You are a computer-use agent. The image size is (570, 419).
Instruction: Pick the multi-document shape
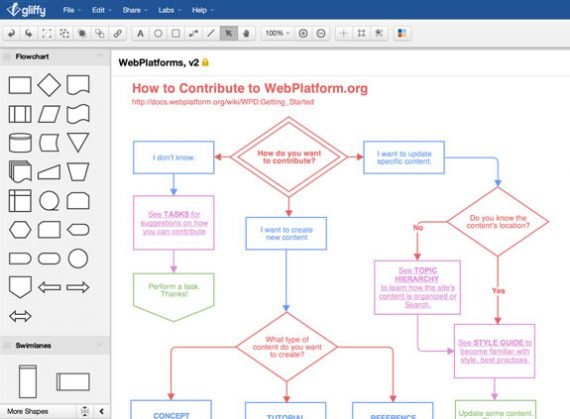pos(20,171)
